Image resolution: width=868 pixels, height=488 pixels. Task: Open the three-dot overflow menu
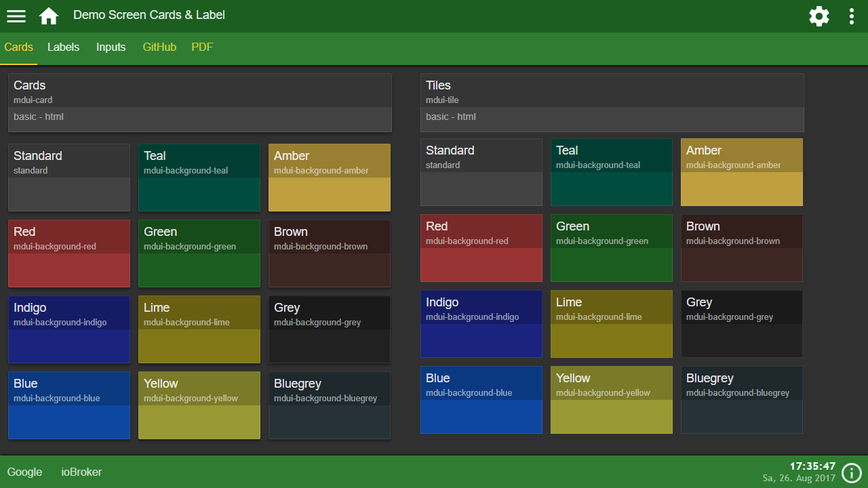(852, 16)
